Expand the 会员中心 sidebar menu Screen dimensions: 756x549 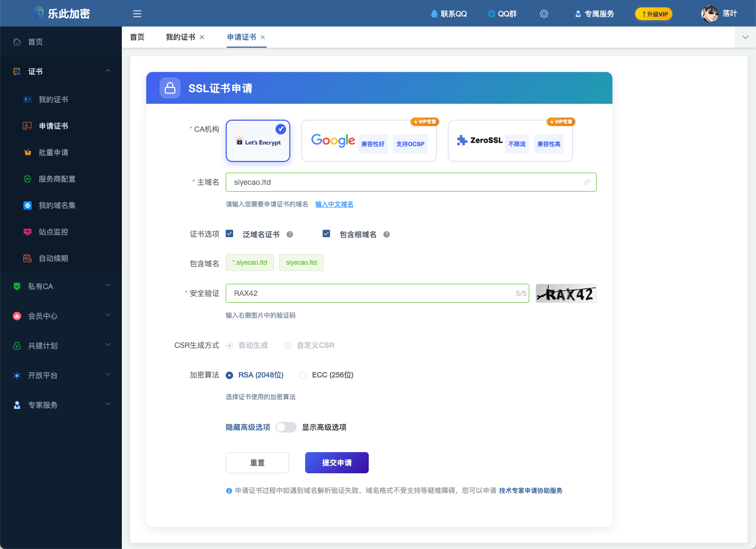[x=61, y=316]
